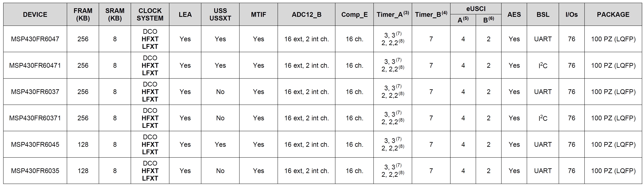Click the ADC12_B column header

point(306,15)
